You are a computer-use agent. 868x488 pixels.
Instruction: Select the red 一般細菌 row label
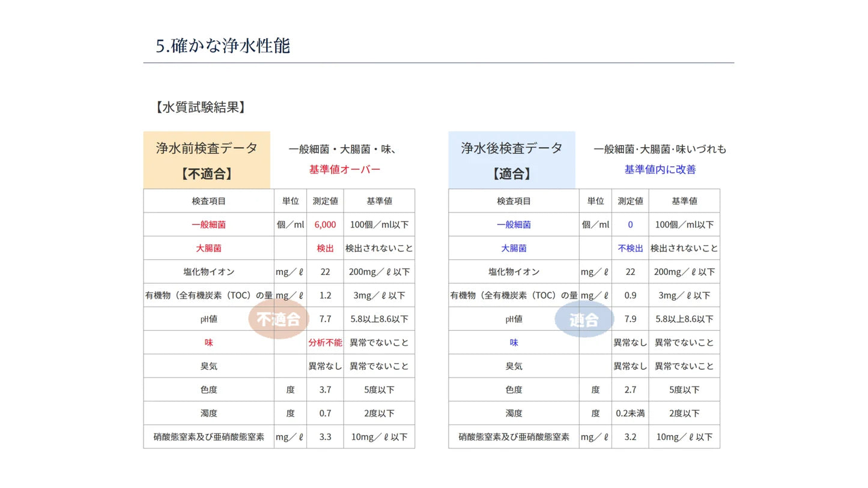tap(208, 224)
